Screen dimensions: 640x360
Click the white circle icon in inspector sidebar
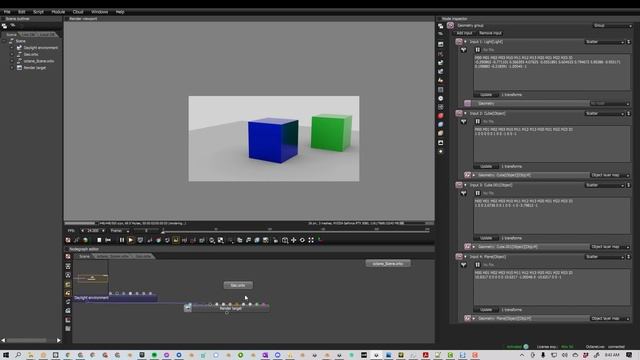pos(441,98)
